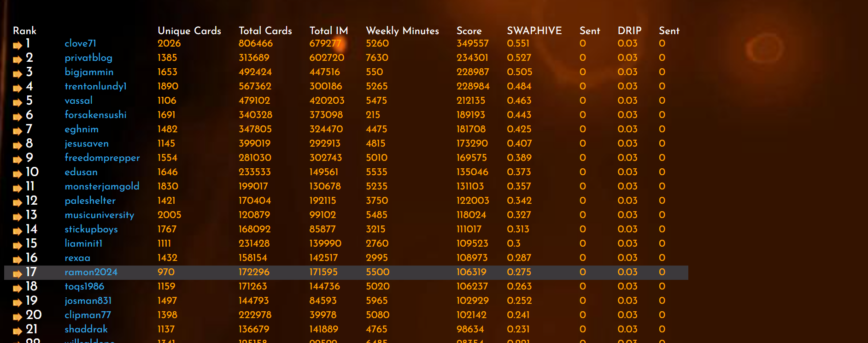The width and height of the screenshot is (868, 343).
Task: Click the SWAP.HIVE column header
Action: pyautogui.click(x=534, y=30)
